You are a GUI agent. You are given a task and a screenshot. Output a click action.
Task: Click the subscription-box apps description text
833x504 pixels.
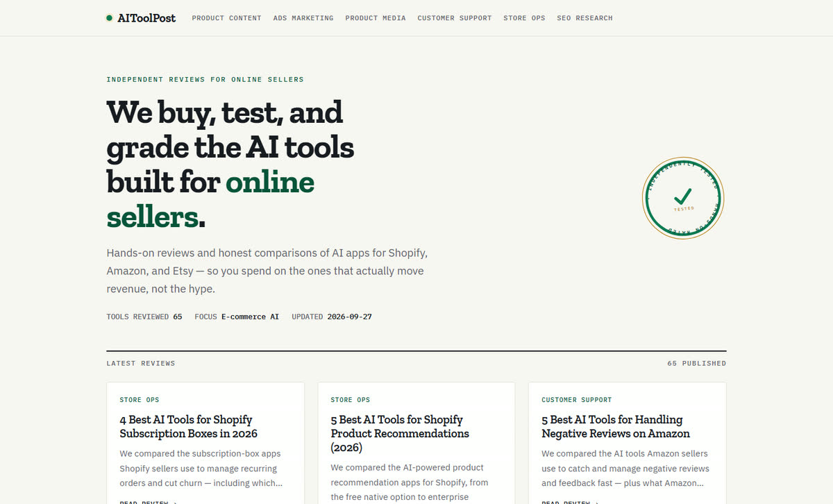201,468
